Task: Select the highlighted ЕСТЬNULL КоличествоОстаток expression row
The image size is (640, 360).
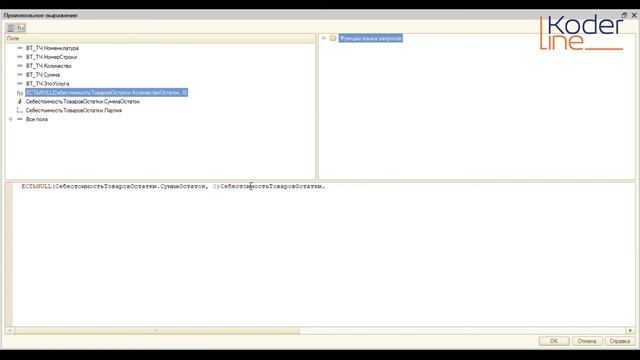Action: 107,93
